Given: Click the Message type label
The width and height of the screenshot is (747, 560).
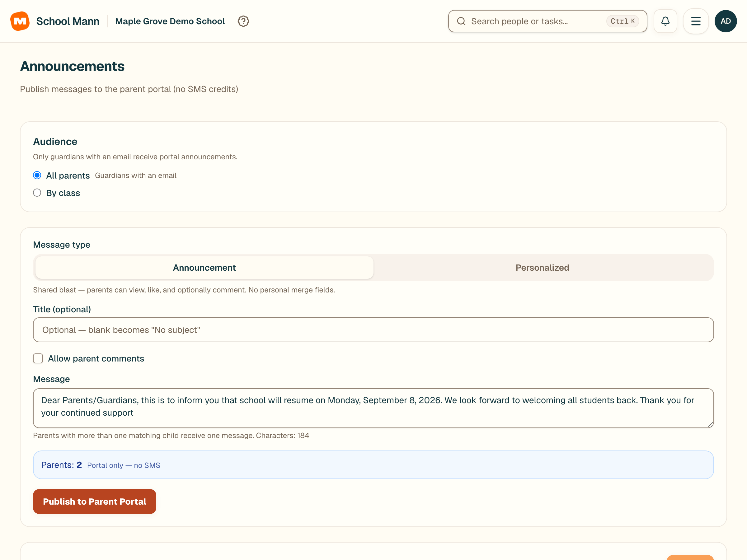Looking at the screenshot, I should [61, 245].
